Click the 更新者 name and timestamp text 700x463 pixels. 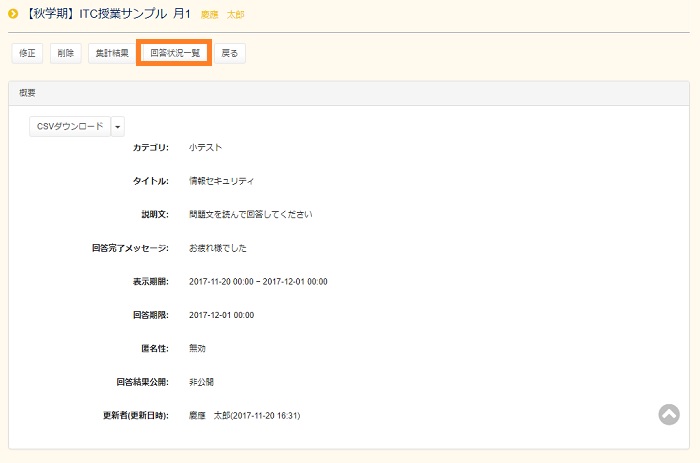tap(245, 415)
